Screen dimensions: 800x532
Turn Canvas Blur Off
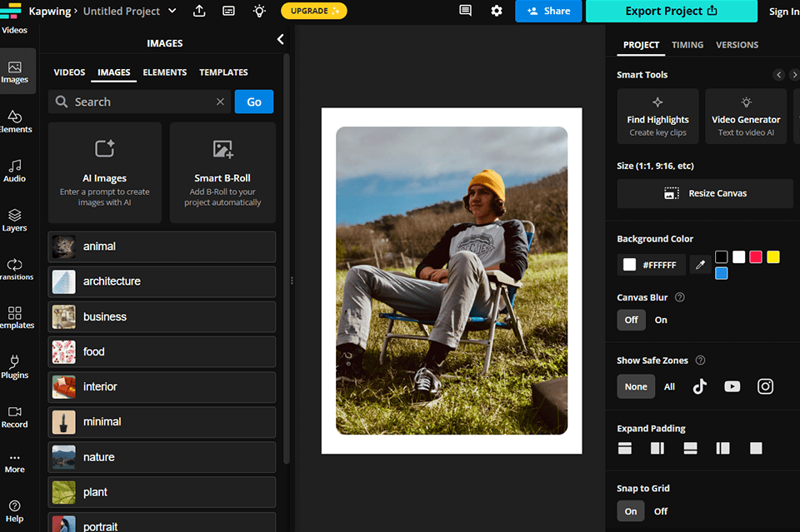[x=631, y=320]
